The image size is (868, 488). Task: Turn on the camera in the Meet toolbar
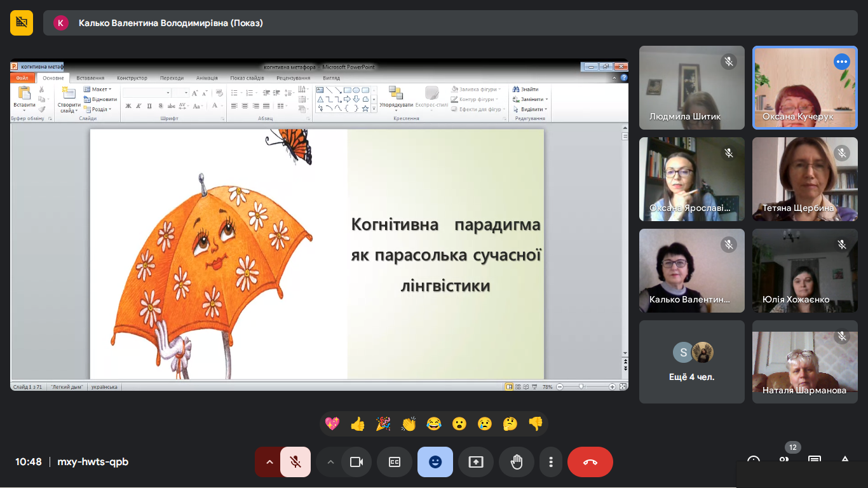coord(356,462)
